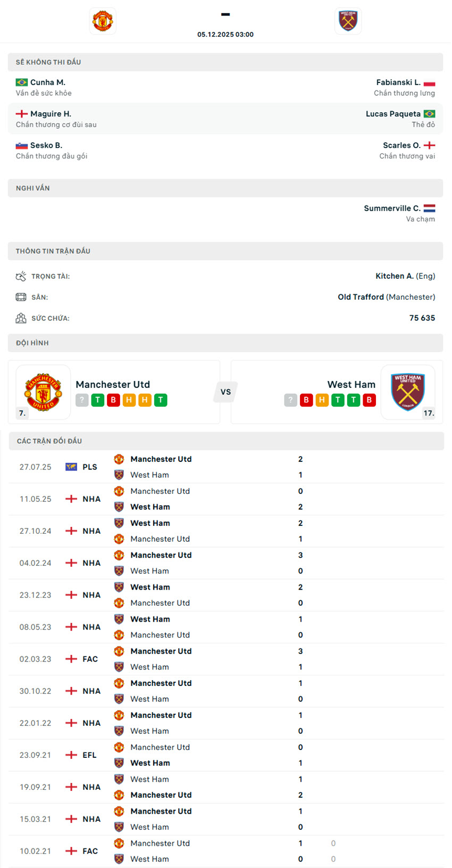Click the Netherlands flag beside Summerville C.
This screenshot has width=452, height=868.
point(430,208)
